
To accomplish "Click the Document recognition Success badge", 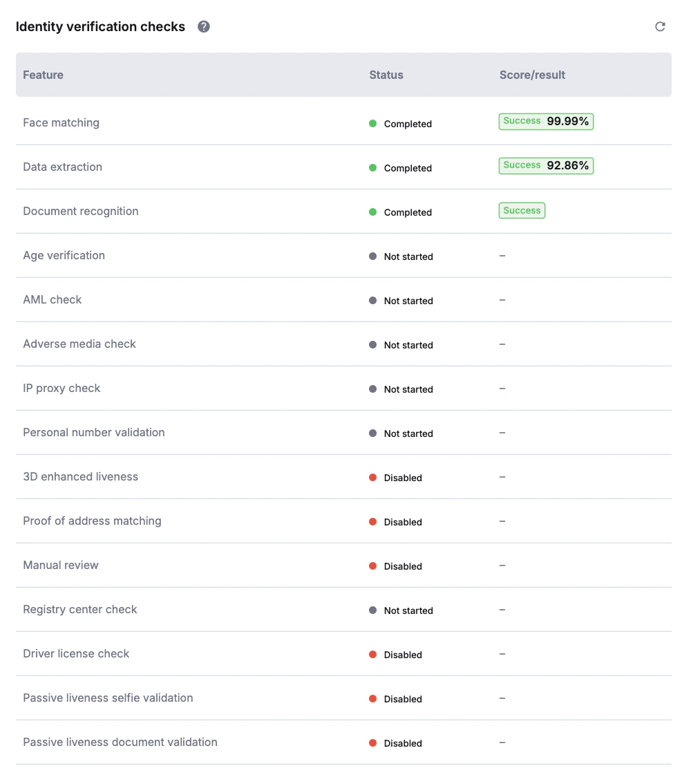I will (x=522, y=211).
